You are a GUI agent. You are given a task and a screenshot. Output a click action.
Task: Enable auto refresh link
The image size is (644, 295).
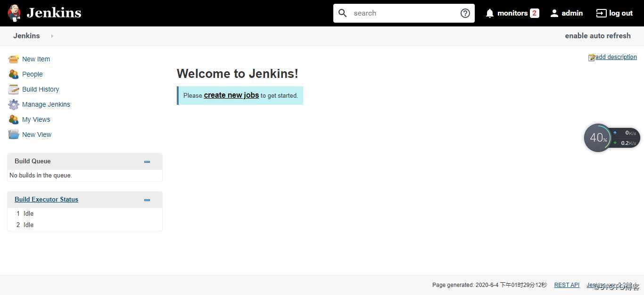click(x=598, y=36)
